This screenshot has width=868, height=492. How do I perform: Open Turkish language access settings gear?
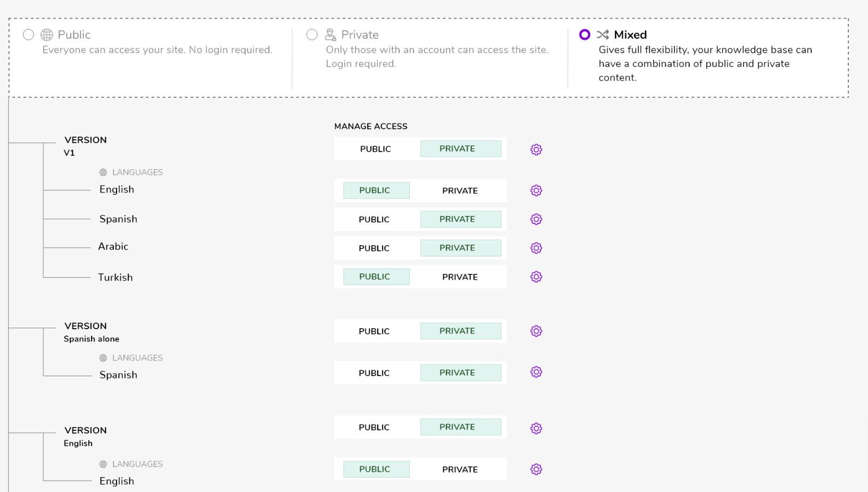(536, 277)
